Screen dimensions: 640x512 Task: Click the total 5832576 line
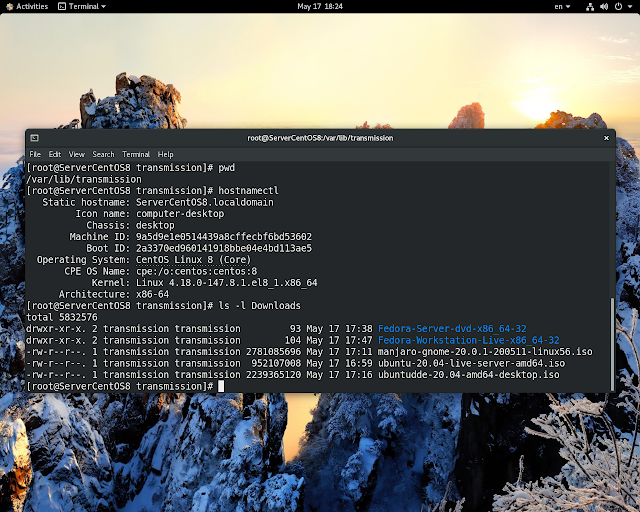pos(62,317)
